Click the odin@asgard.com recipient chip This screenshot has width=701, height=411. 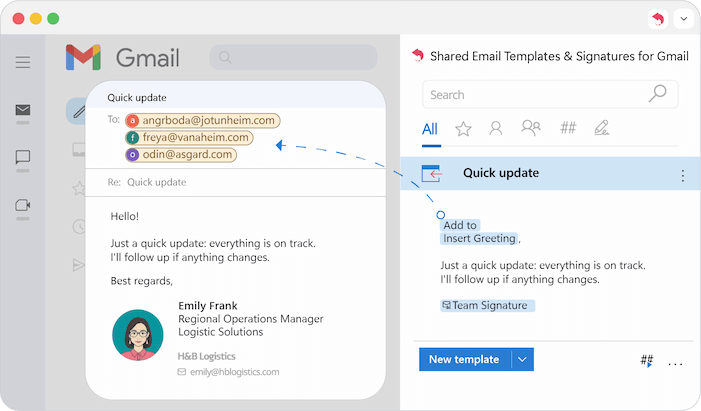(181, 155)
